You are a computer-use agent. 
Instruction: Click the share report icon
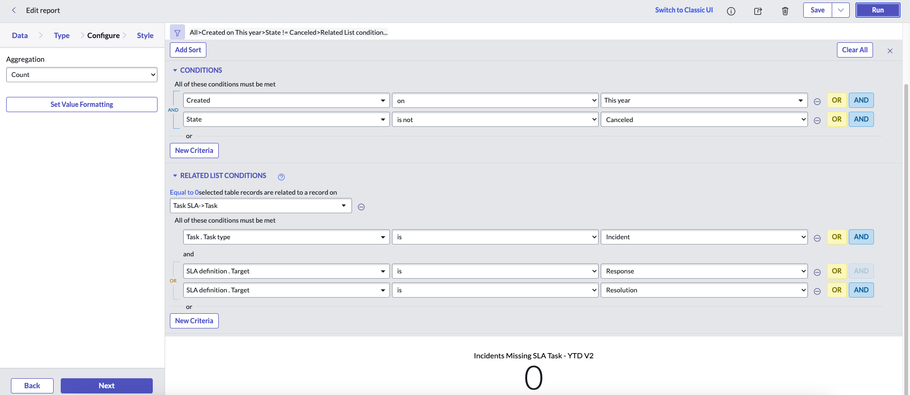click(x=758, y=11)
